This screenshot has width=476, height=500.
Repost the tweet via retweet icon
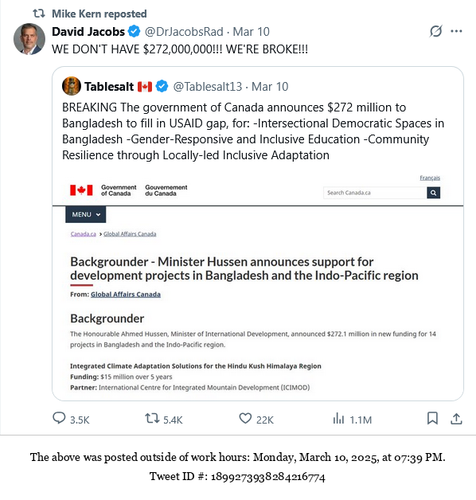(x=152, y=418)
